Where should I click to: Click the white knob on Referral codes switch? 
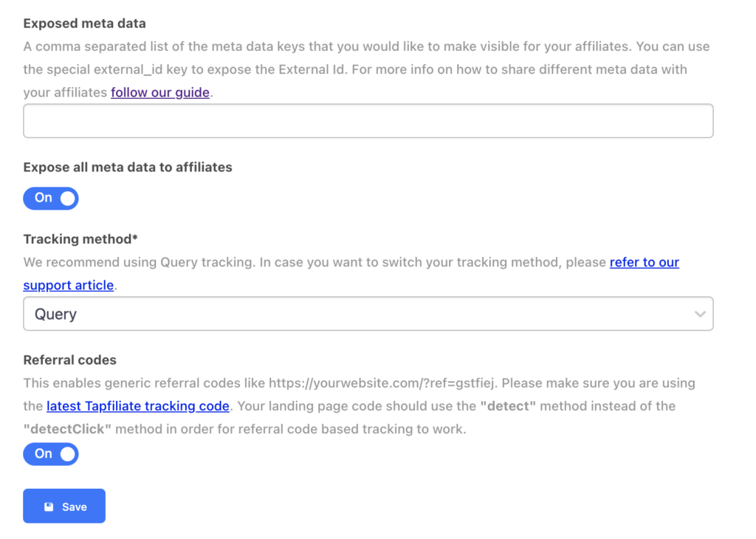[67, 454]
